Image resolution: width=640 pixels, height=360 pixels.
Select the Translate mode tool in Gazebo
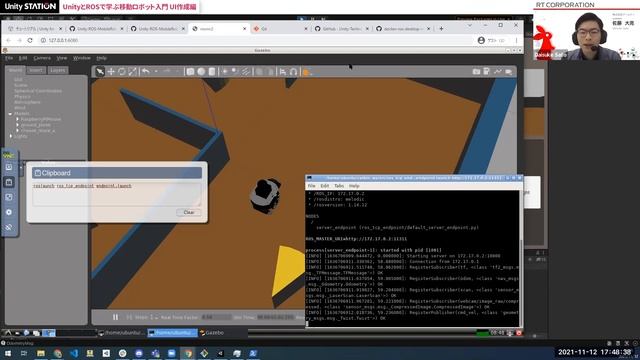pos(111,72)
